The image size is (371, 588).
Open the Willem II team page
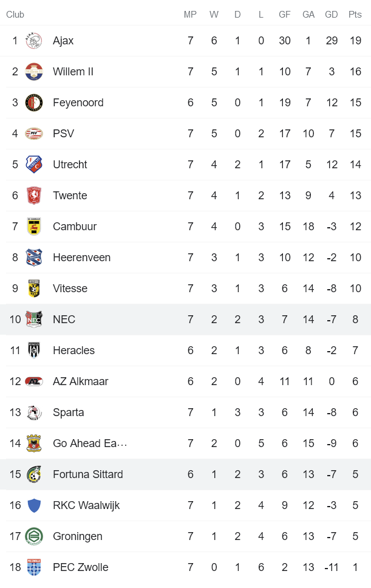[x=73, y=72]
